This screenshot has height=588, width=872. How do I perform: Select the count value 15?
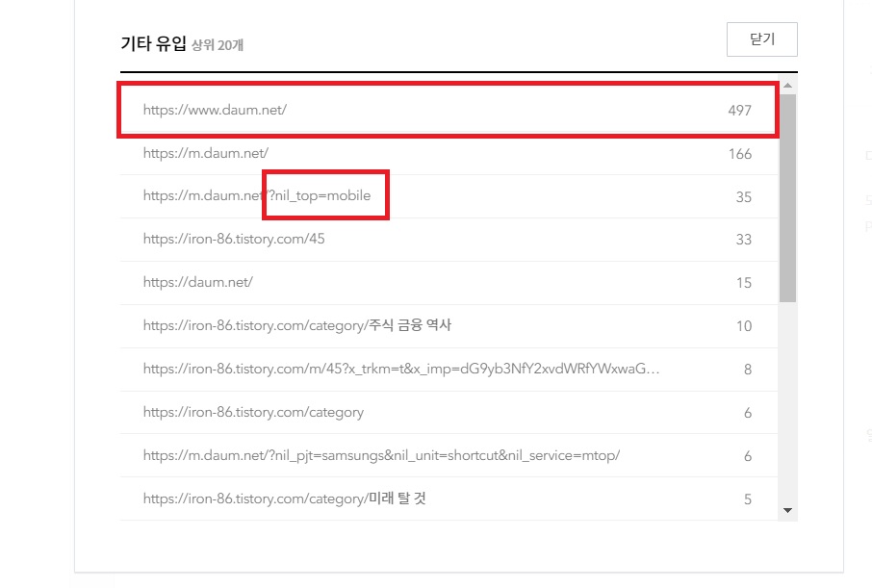pos(744,283)
